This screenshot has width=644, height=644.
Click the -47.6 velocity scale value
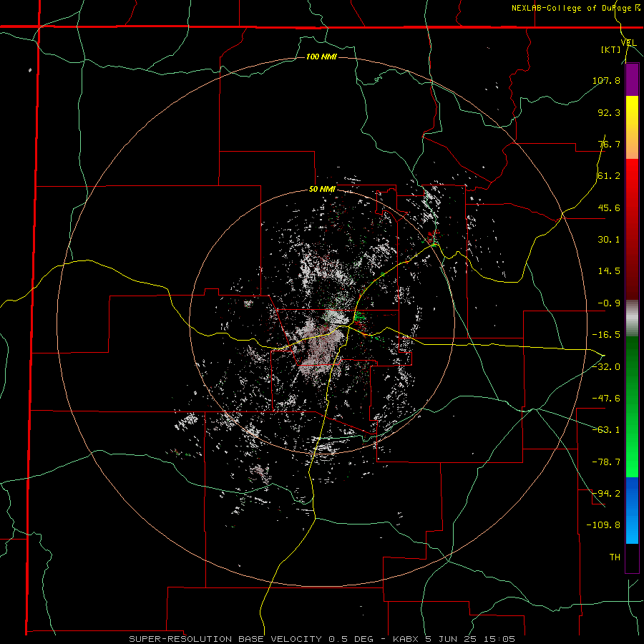[606, 399]
